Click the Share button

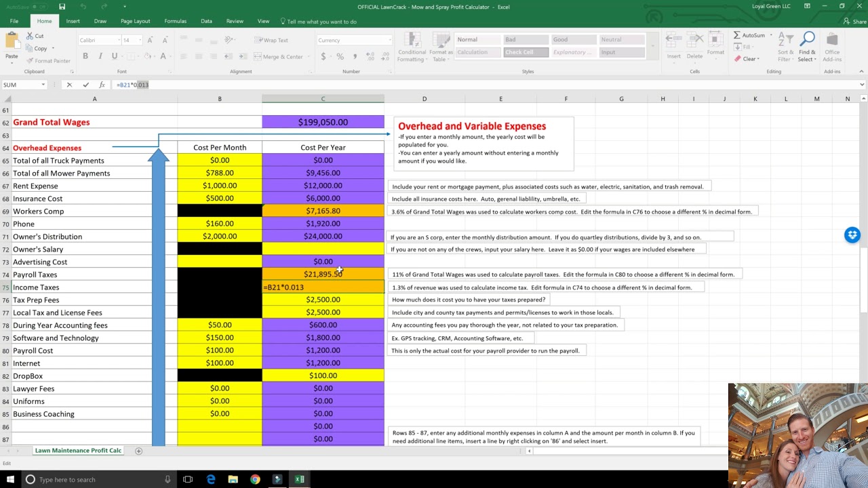click(x=856, y=22)
